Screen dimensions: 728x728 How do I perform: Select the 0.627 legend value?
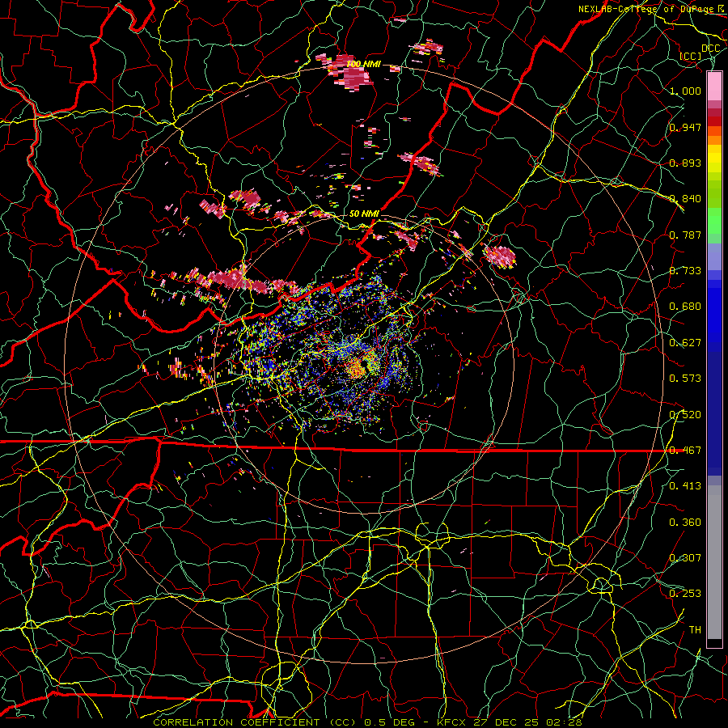[685, 343]
